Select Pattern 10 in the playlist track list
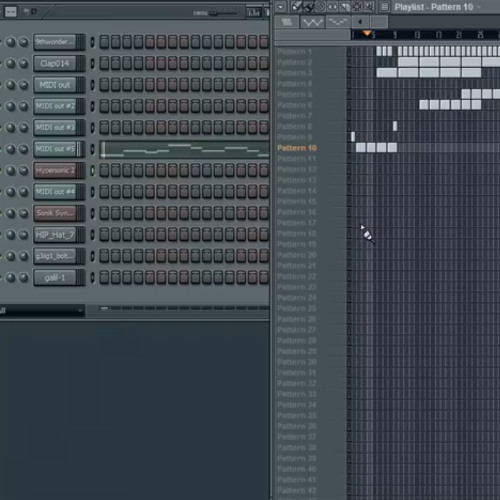 [x=297, y=148]
